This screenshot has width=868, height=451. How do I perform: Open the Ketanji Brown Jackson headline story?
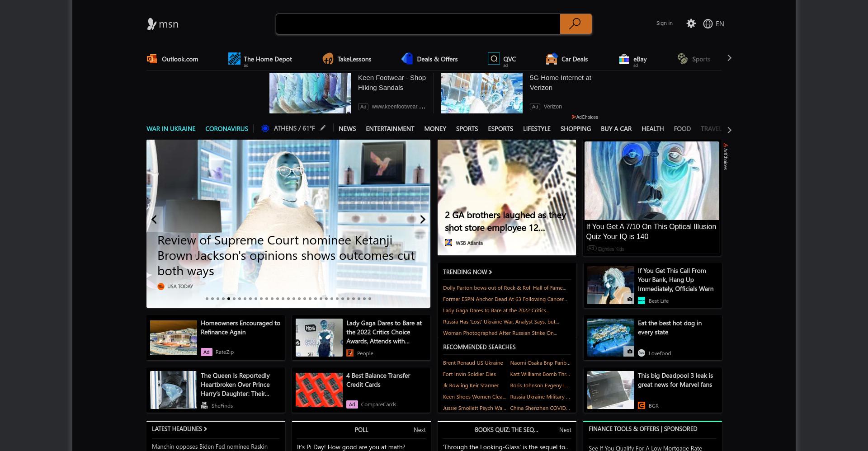click(x=286, y=256)
